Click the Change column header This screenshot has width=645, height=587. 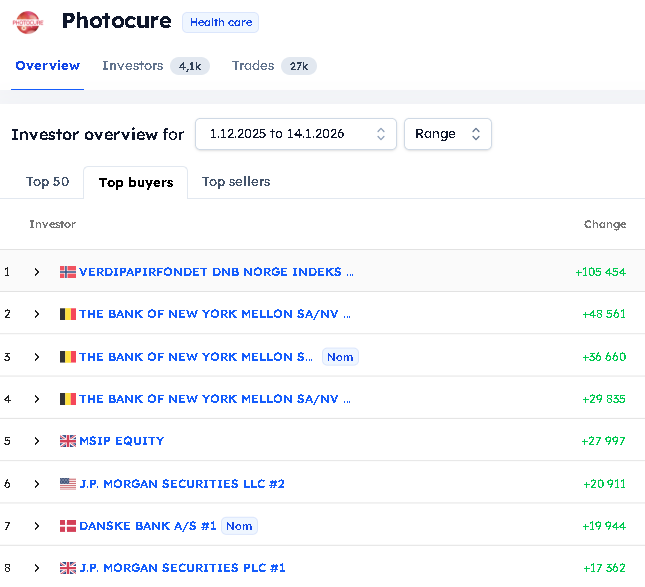click(604, 225)
